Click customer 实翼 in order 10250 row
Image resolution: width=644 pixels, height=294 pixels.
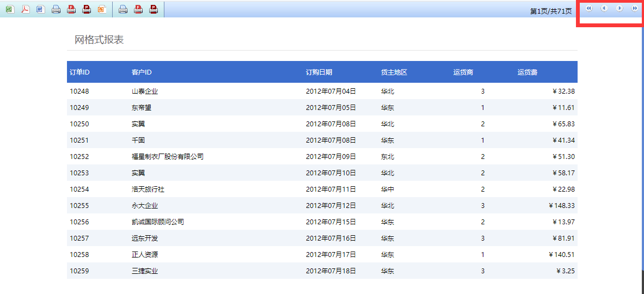(138, 124)
